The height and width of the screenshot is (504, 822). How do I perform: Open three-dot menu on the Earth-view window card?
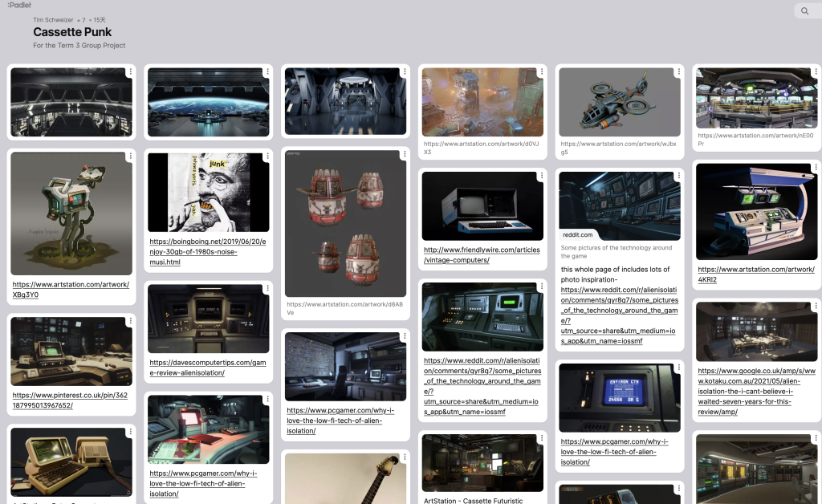click(267, 71)
